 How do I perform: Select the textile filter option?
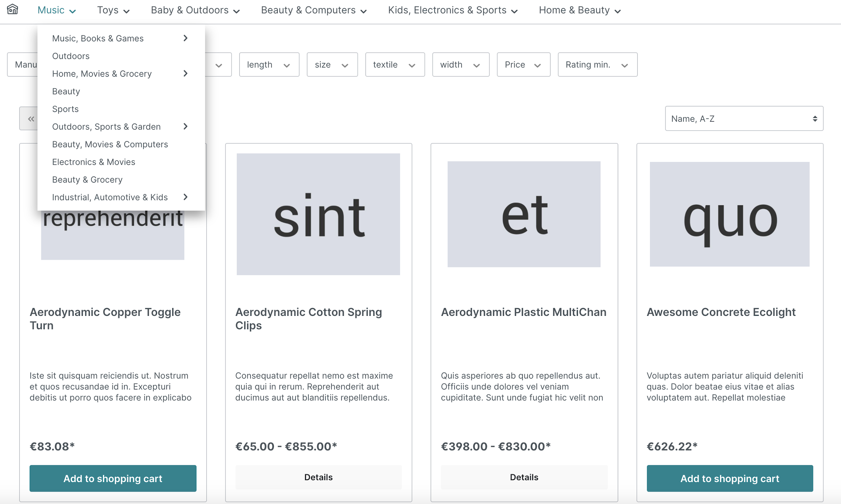click(394, 64)
